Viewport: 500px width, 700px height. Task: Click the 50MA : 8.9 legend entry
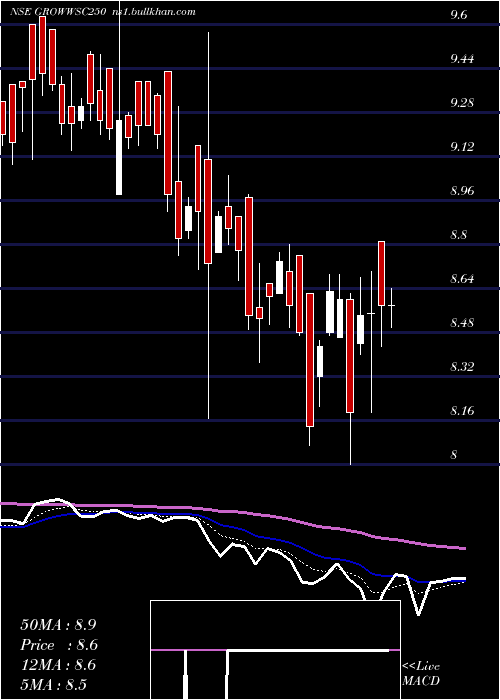(x=58, y=625)
